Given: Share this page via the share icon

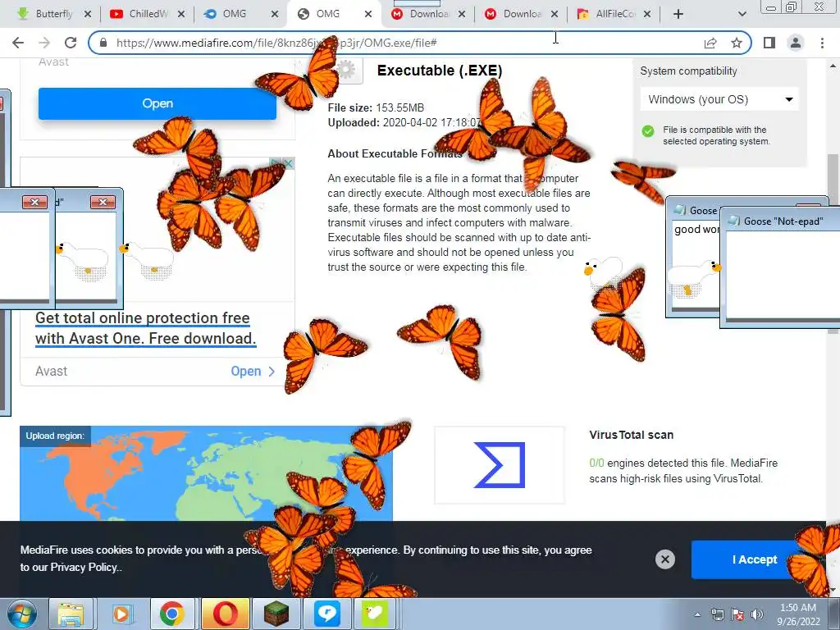Looking at the screenshot, I should 710,43.
